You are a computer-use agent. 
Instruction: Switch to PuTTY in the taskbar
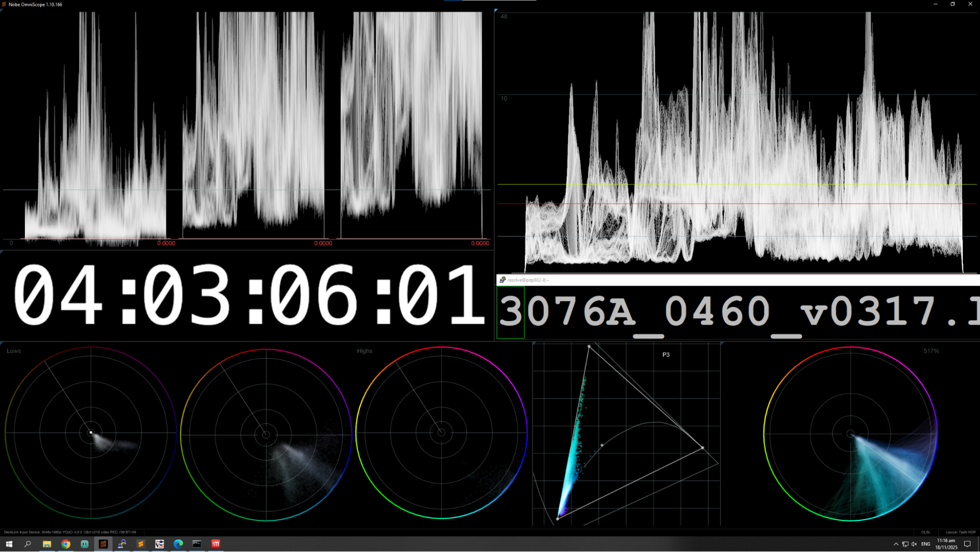[122, 544]
